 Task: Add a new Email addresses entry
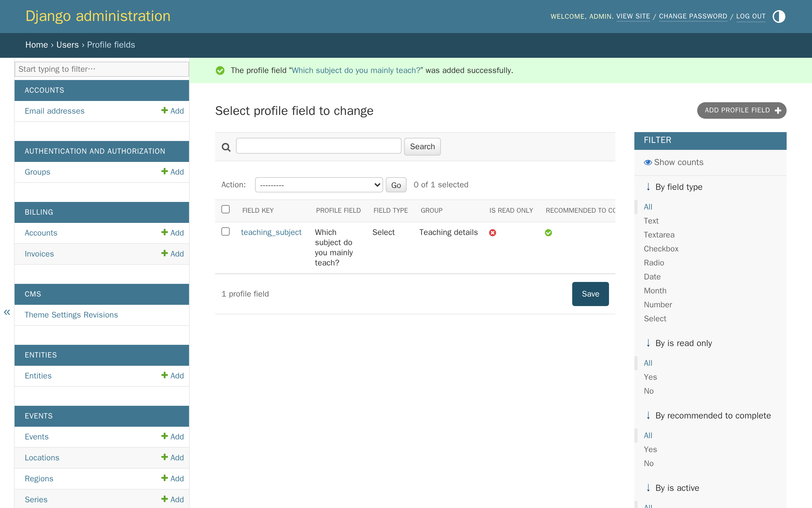point(173,111)
